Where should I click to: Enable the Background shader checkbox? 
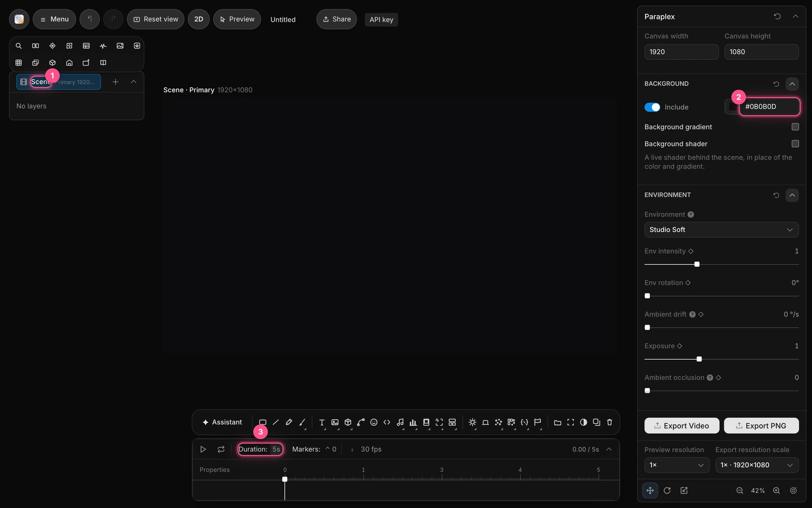coord(795,144)
